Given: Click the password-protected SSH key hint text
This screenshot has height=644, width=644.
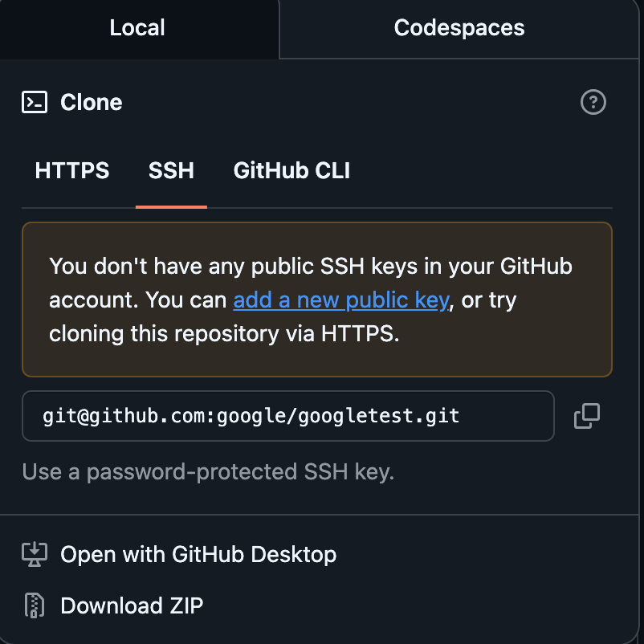Looking at the screenshot, I should coord(209,472).
